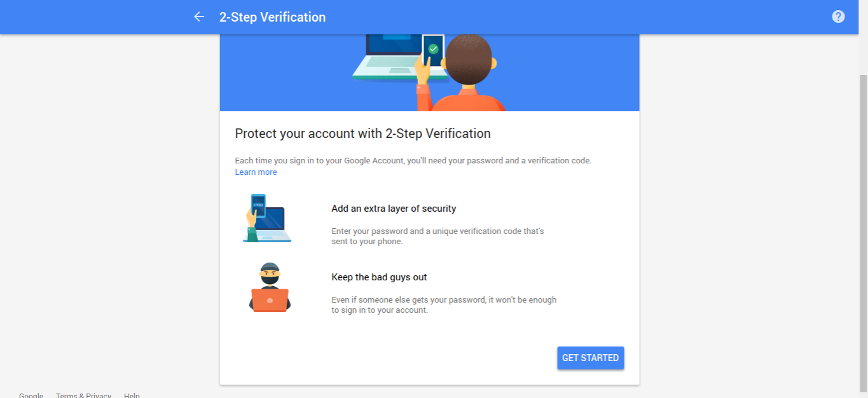Click the person's head in banner illustration
The image size is (868, 398).
click(469, 60)
